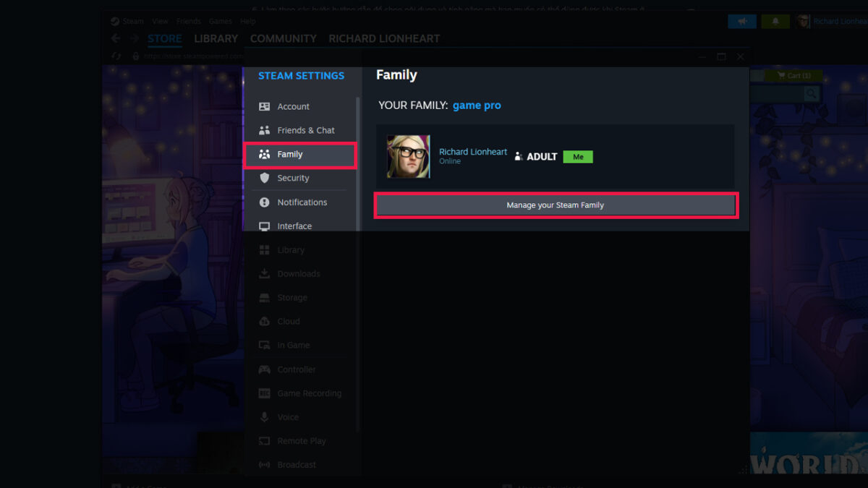
Task: Click the blue announcements megaphone button
Action: (742, 22)
